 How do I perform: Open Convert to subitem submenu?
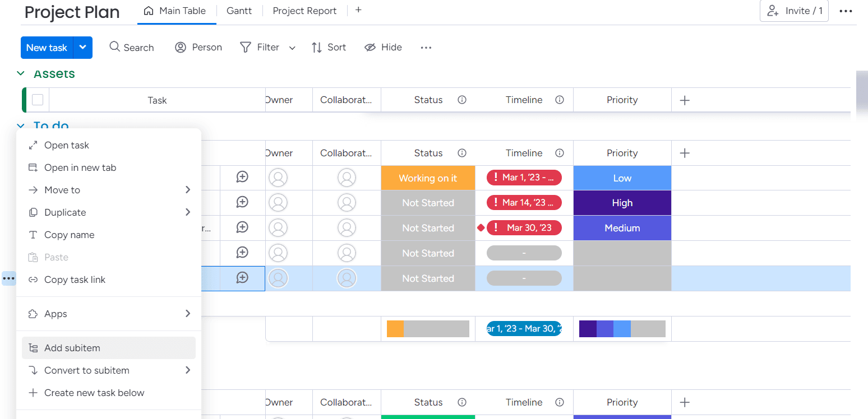point(109,370)
